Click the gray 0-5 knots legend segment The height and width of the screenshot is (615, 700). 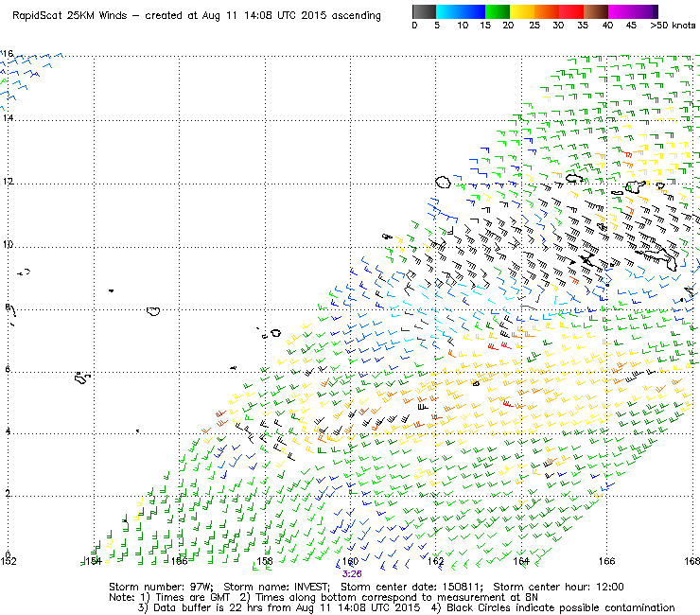point(424,11)
